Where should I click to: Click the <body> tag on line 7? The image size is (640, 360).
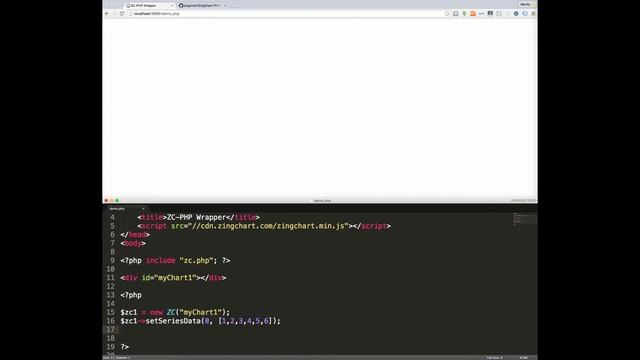point(133,243)
